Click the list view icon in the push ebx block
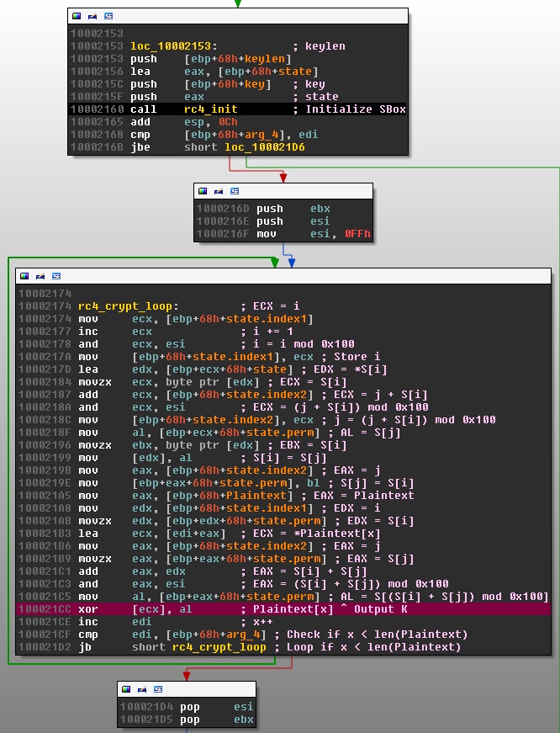 pyautogui.click(x=235, y=191)
